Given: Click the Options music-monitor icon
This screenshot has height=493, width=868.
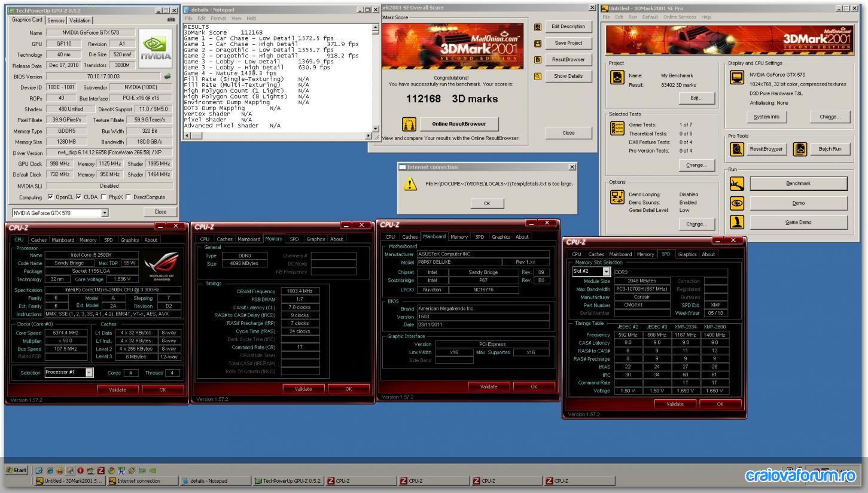Looking at the screenshot, I should tap(617, 197).
